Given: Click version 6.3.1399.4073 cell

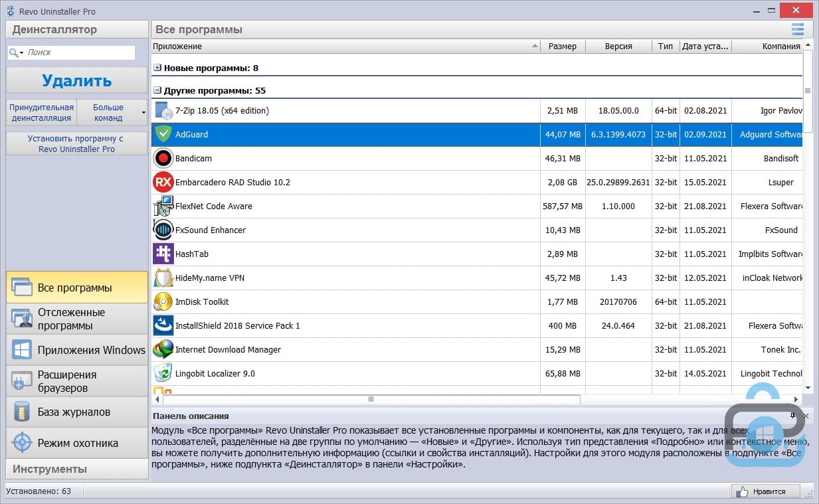Looking at the screenshot, I should pyautogui.click(x=618, y=134).
